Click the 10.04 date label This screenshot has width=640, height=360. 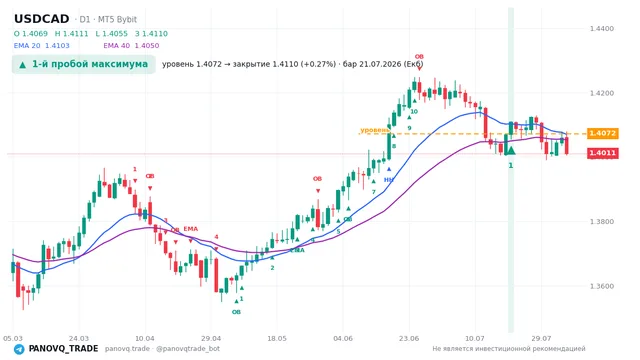pyautogui.click(x=145, y=338)
